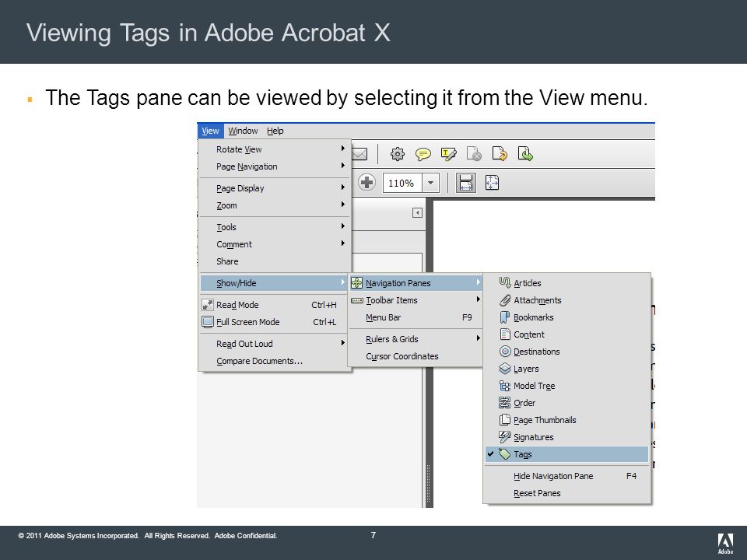Expand the Tools submenu

pyautogui.click(x=275, y=227)
